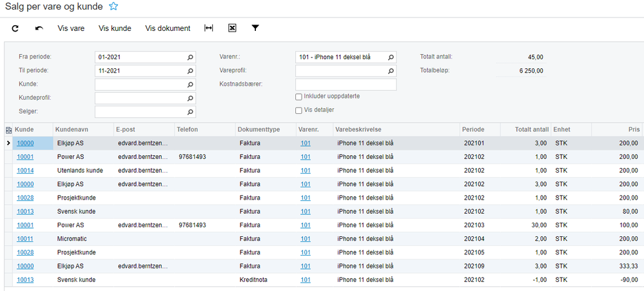
Task: Click Vis dokument in the toolbar
Action: [168, 28]
